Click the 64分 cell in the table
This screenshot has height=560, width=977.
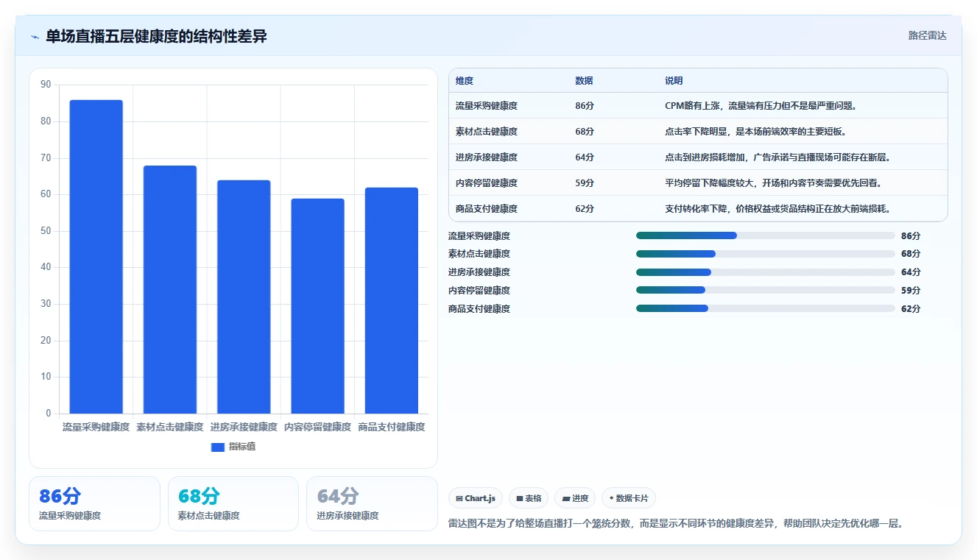(x=585, y=157)
